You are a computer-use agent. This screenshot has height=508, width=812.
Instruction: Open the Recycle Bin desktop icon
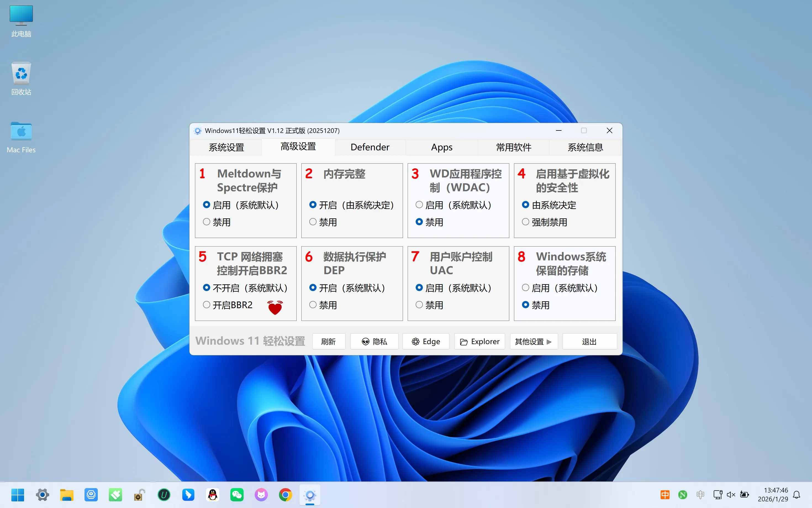(x=21, y=74)
